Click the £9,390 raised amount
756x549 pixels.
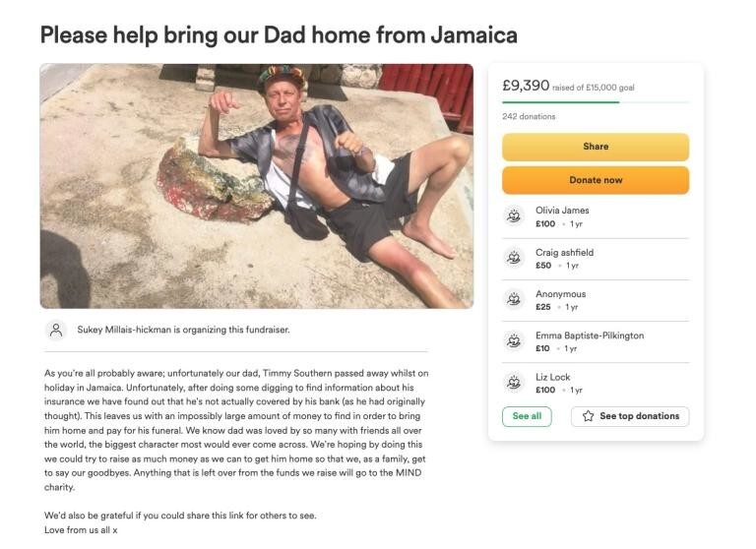[526, 86]
